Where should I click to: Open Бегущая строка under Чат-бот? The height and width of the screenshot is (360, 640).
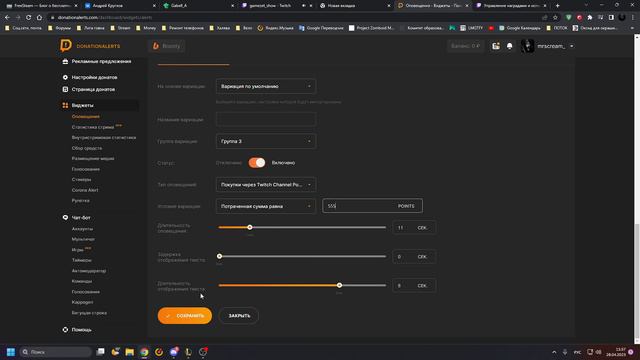click(x=89, y=313)
